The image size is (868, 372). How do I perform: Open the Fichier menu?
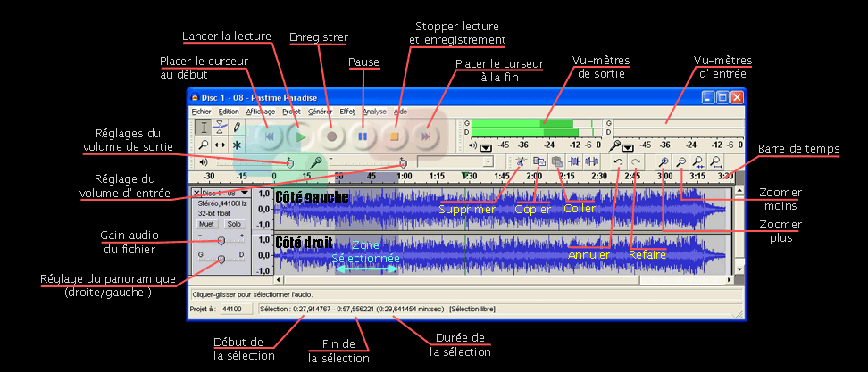tap(201, 112)
